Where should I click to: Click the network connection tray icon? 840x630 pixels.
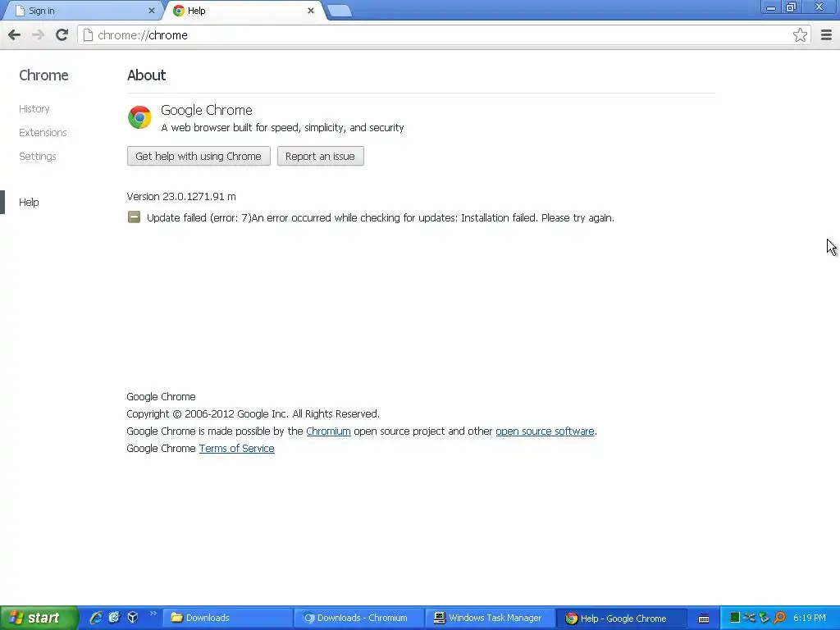click(x=750, y=618)
